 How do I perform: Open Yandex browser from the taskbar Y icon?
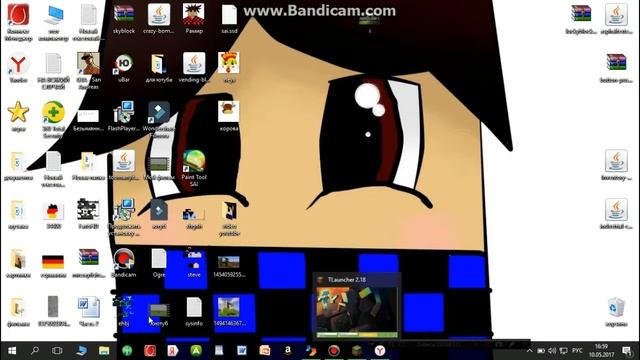click(380, 351)
